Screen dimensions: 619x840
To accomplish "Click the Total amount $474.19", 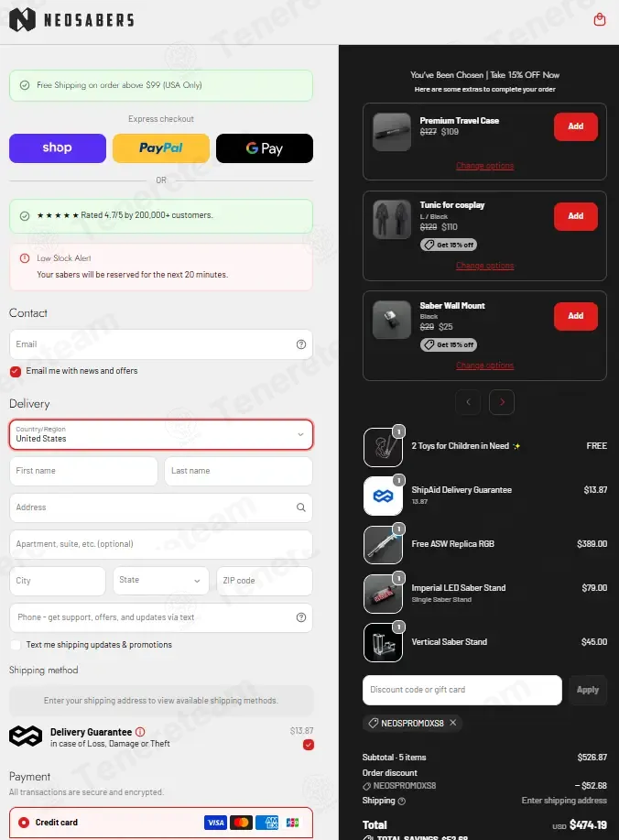I will (x=588, y=825).
